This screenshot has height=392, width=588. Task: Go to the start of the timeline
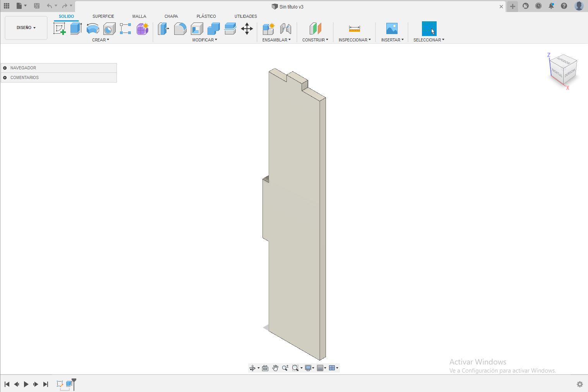point(7,384)
